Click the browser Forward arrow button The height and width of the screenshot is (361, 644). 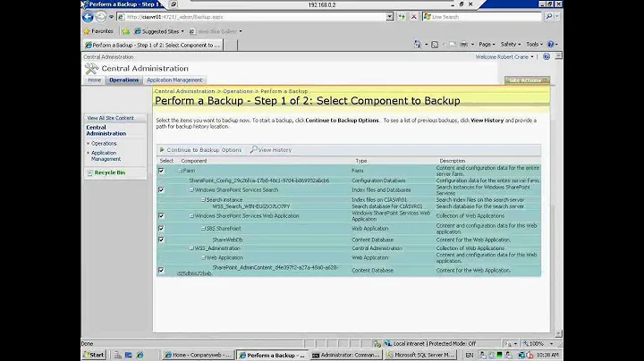click(100, 17)
